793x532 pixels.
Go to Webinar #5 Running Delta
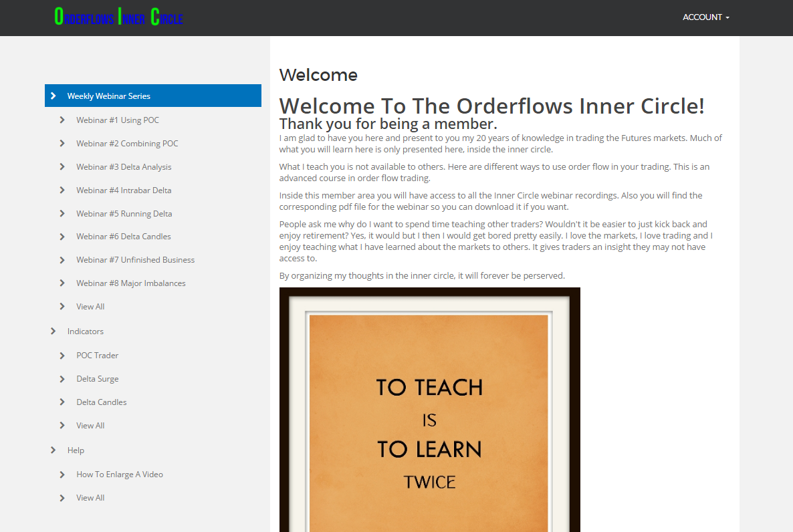[124, 214]
